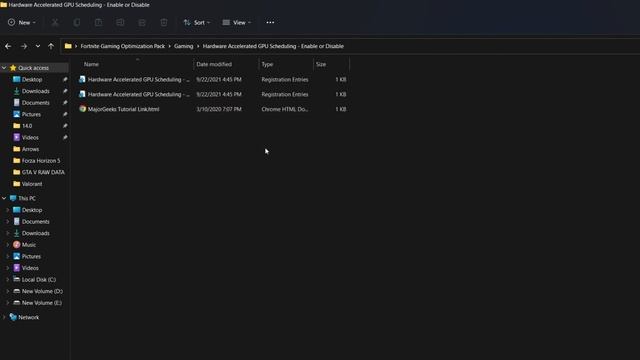Click the Share icon in toolbar
This screenshot has width=640, height=360.
click(142, 22)
